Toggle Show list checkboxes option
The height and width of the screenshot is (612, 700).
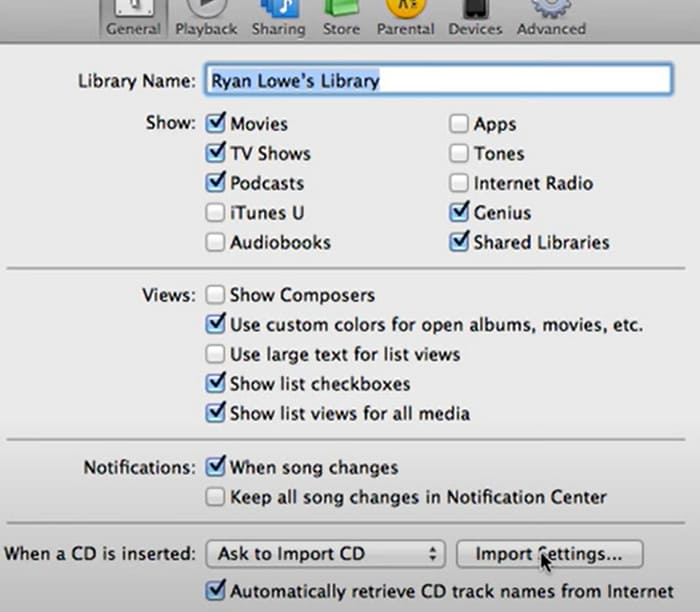215,383
